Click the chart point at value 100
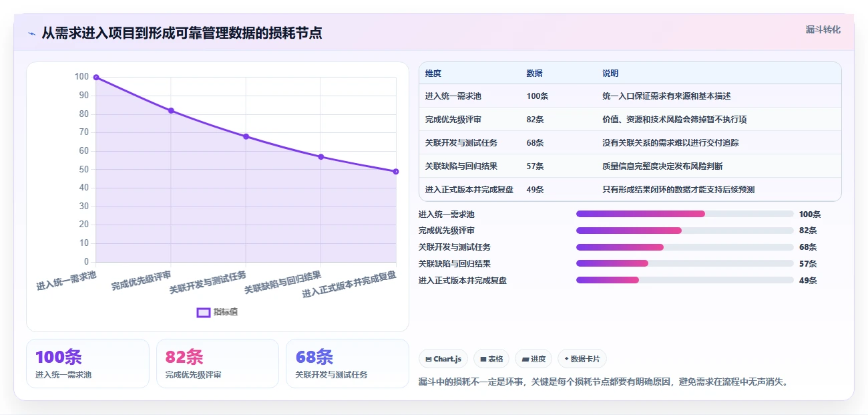The image size is (868, 415). [x=96, y=78]
